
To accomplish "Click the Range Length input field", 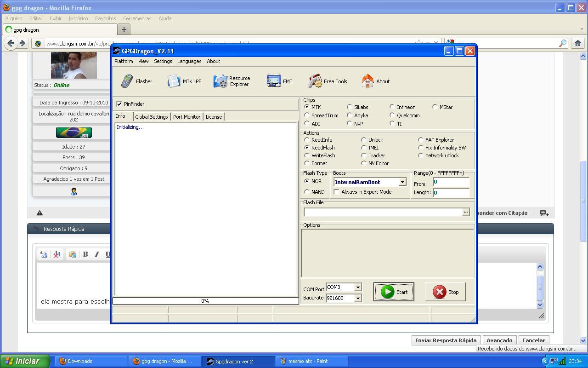I will pyautogui.click(x=451, y=193).
